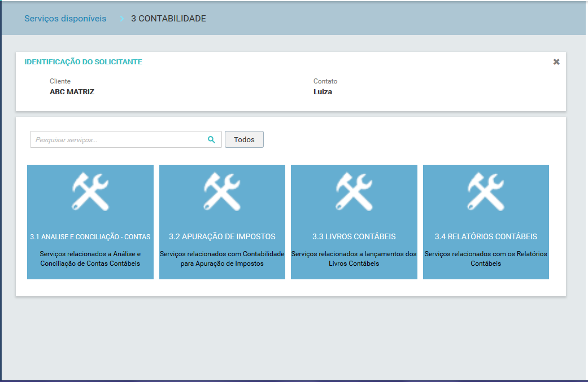Close the Identificação do Solicitante panel
The image size is (588, 382).
tap(556, 62)
